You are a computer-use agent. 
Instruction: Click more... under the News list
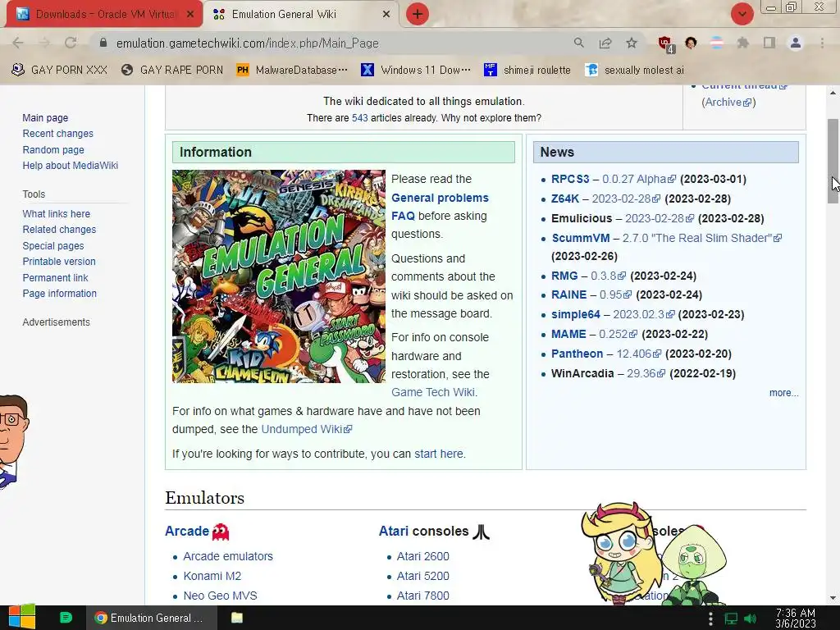[783, 393]
